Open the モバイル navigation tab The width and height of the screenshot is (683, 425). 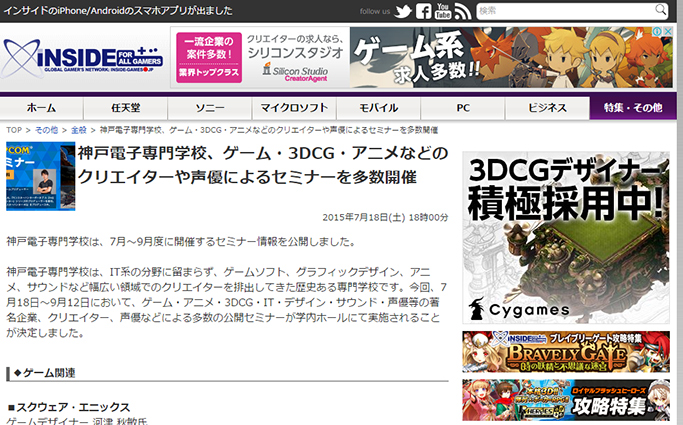(x=379, y=108)
